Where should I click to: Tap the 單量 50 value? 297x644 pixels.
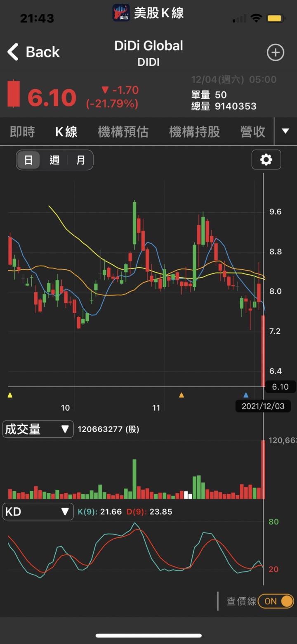[x=209, y=95]
